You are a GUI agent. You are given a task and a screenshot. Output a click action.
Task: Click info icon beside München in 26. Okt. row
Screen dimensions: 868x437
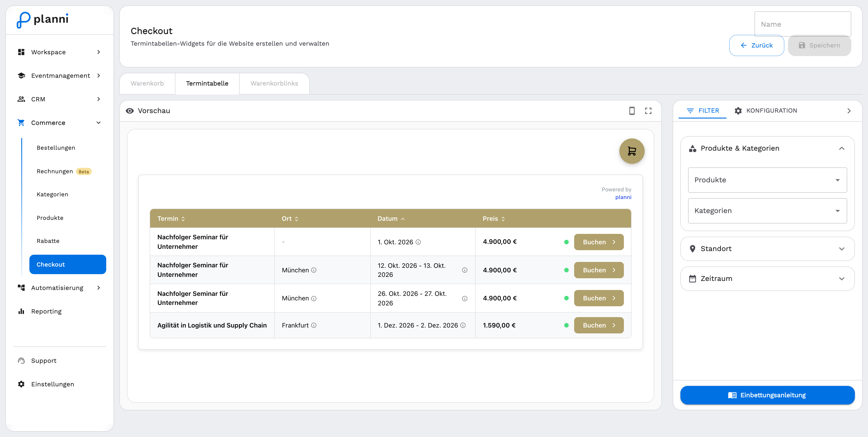point(314,298)
